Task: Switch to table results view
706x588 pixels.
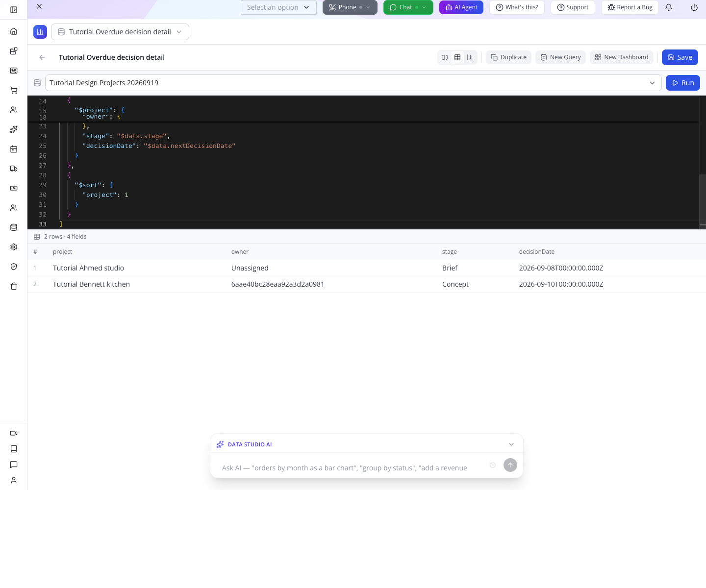Action: (x=457, y=57)
